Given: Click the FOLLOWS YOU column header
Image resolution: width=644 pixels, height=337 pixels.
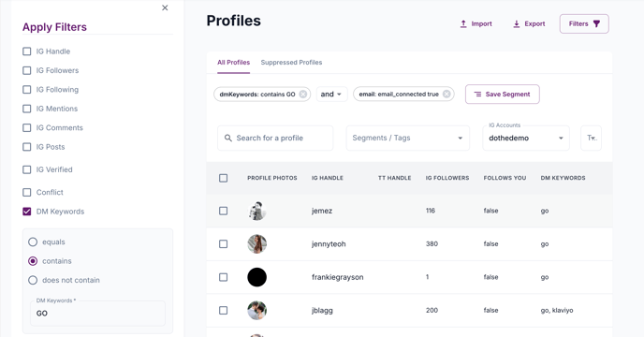Looking at the screenshot, I should click(x=505, y=178).
